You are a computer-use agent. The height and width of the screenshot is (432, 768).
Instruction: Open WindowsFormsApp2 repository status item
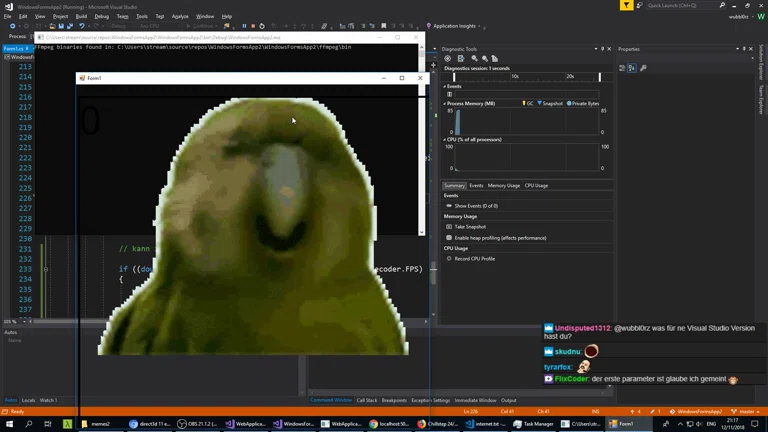[x=696, y=411]
